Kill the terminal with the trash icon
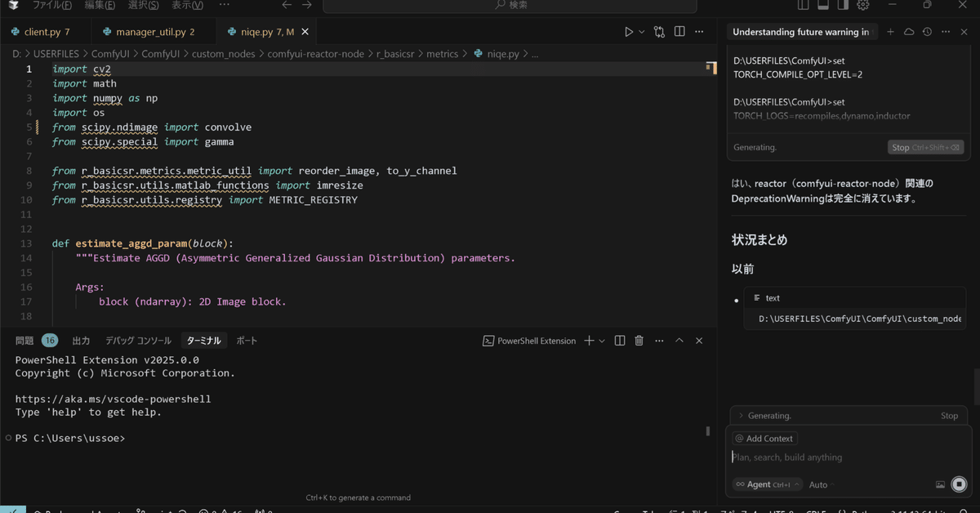980x513 pixels. [x=639, y=341]
